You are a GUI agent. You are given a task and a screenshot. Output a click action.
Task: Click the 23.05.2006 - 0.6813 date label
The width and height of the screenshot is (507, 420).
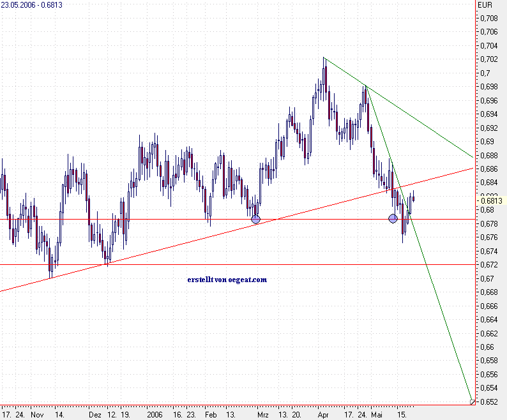[x=31, y=5]
